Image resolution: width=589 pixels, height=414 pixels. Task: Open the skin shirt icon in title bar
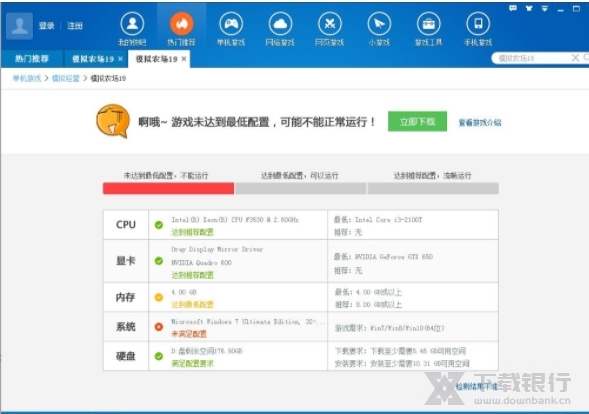pos(529,8)
